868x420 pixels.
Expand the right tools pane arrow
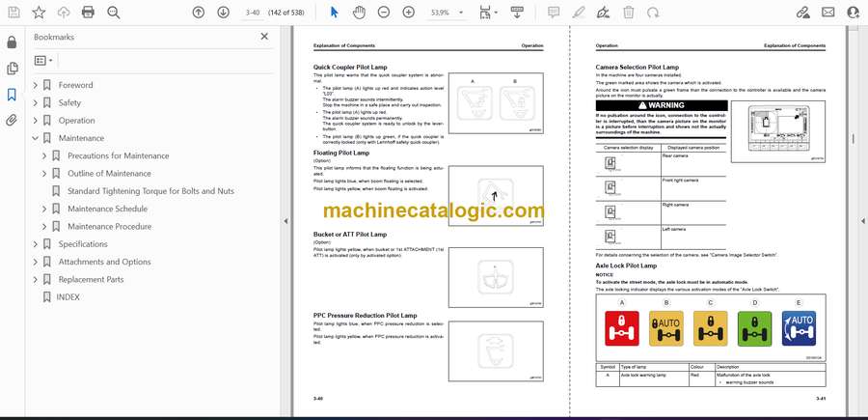coord(862,221)
